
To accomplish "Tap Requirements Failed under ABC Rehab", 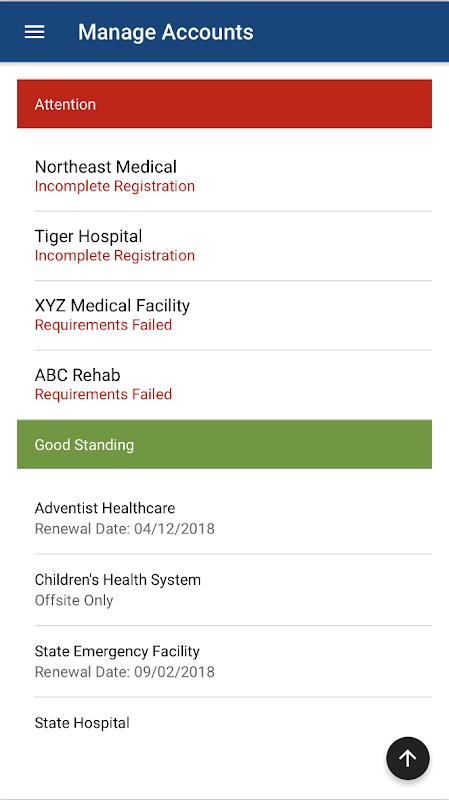I will [103, 394].
